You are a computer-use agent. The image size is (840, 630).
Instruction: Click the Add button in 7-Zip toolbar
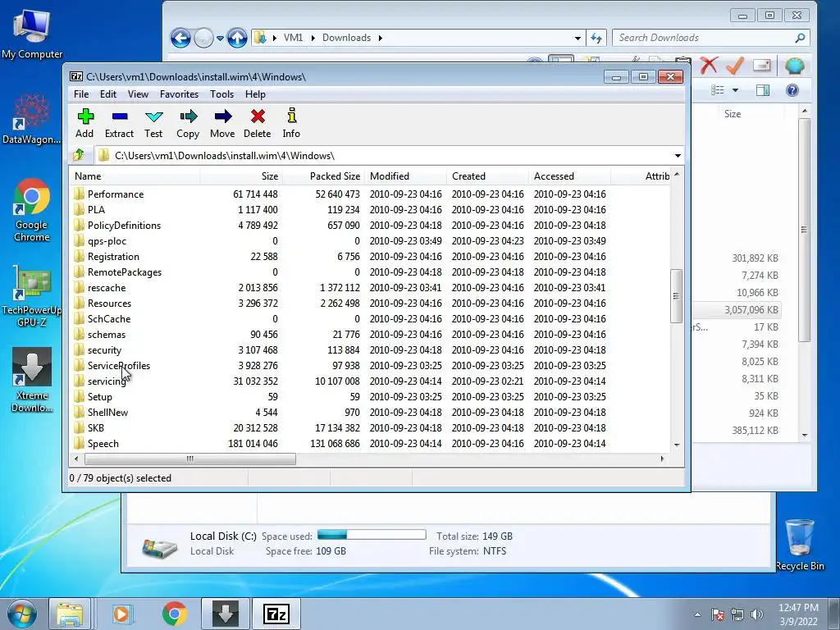coord(84,124)
